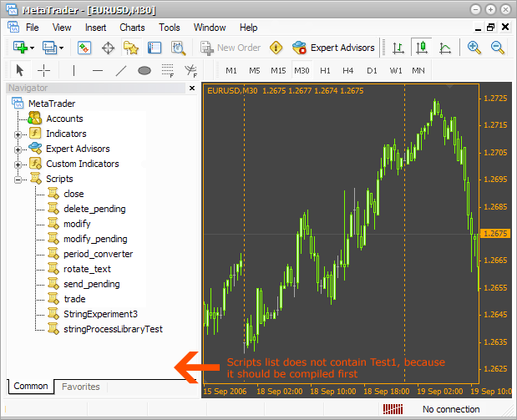Switch to the D1 timeframe
517x420 pixels.
(372, 70)
